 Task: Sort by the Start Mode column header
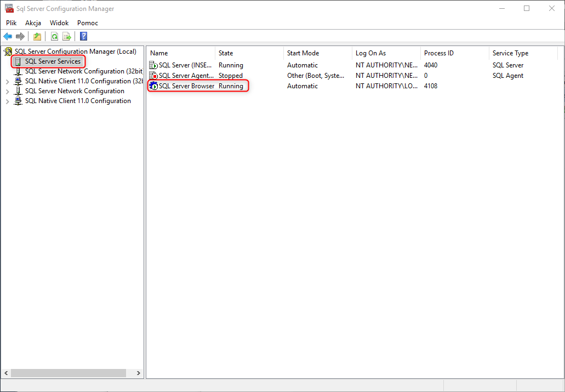click(x=318, y=53)
